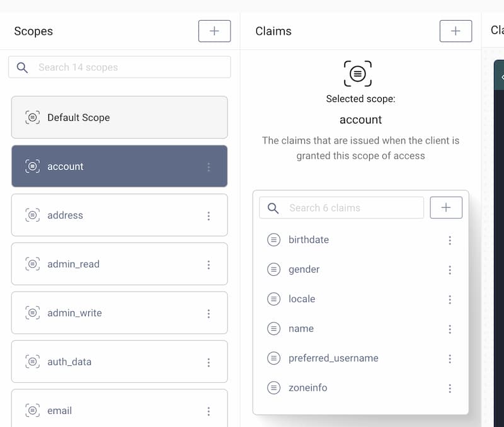504x427 pixels.
Task: Click the zoneinfo claim icon
Action: pyautogui.click(x=273, y=388)
